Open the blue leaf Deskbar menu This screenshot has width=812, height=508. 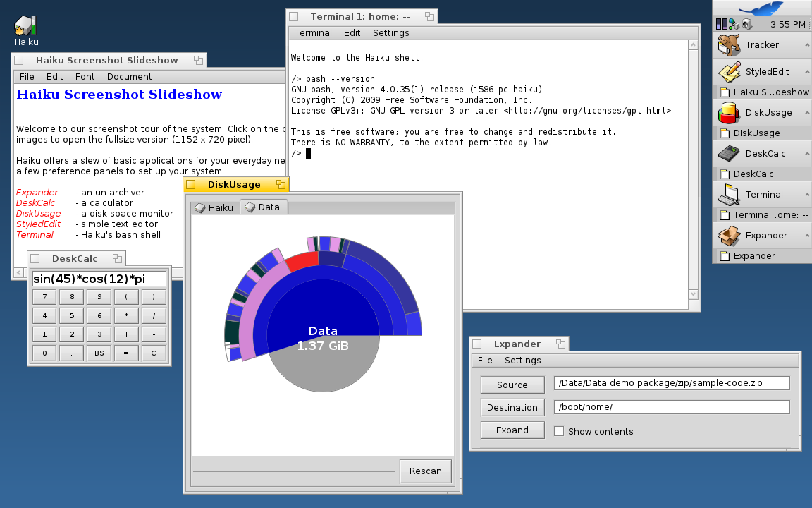pyautogui.click(x=761, y=8)
